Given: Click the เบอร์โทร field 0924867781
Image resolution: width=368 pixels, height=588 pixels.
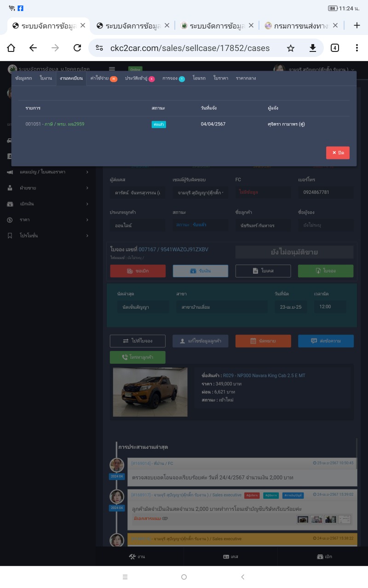Looking at the screenshot, I should [326, 192].
